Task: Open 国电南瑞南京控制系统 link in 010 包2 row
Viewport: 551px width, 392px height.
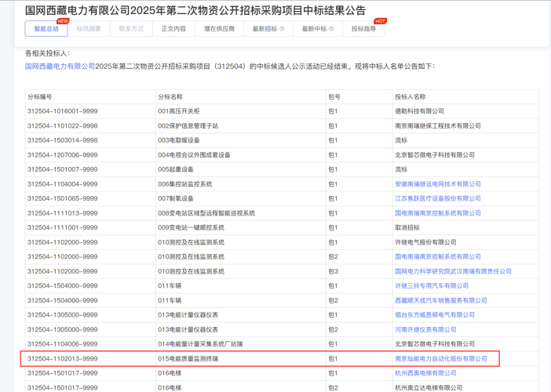Action: coord(438,257)
